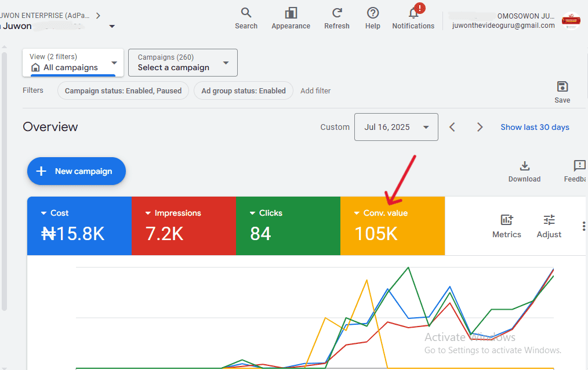Viewport: 588px width, 370px height.
Task: Click the account profile avatar
Action: 571,21
